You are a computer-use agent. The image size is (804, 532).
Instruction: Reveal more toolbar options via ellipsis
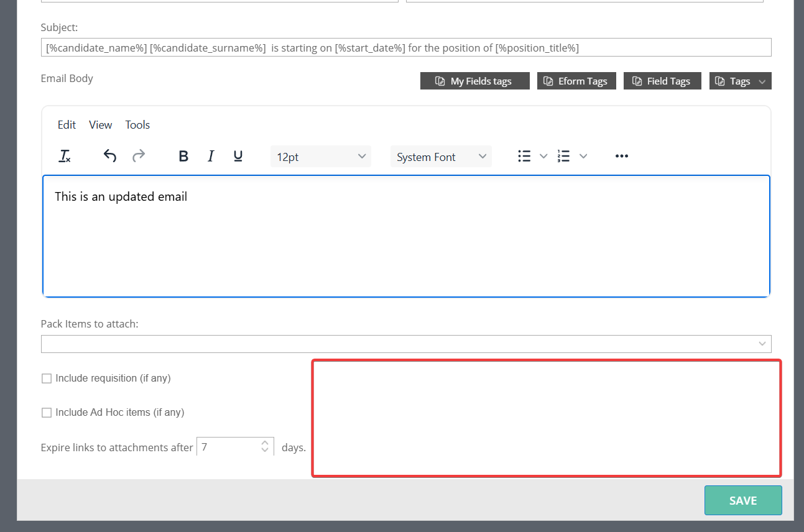tap(621, 156)
